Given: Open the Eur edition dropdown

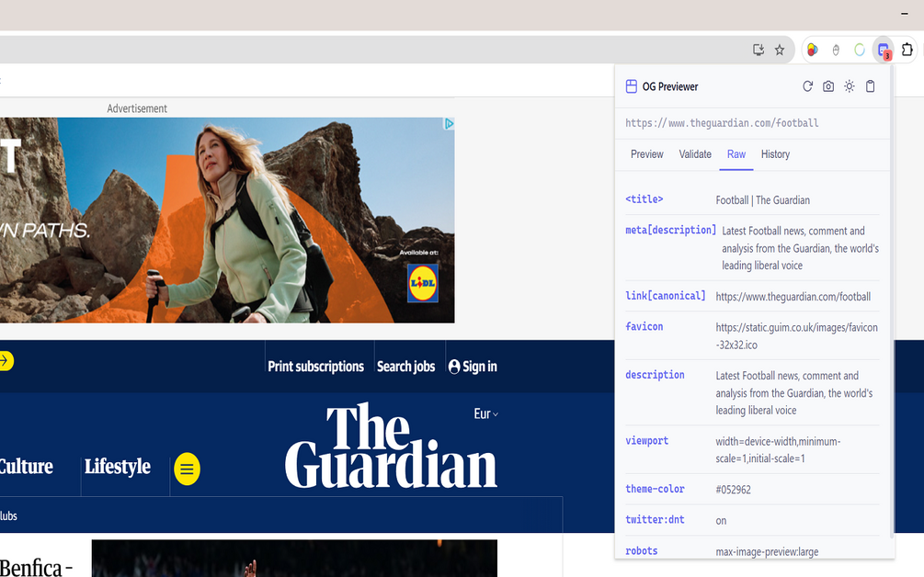Looking at the screenshot, I should [x=485, y=413].
